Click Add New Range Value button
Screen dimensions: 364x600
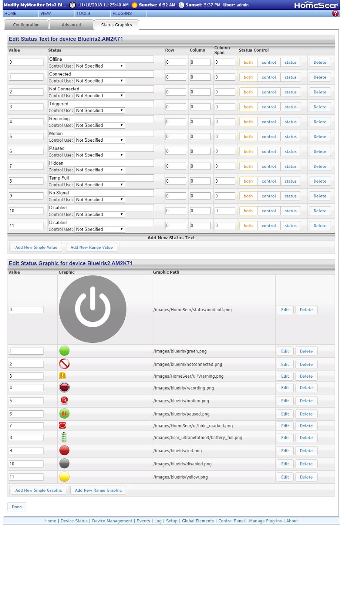92,247
